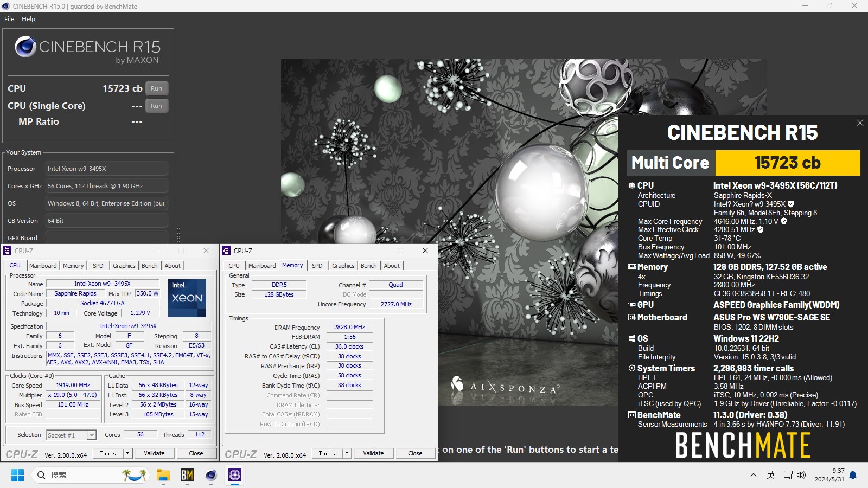The height and width of the screenshot is (488, 868).
Task: Click left CPU-Z title bar icon
Action: (x=8, y=251)
